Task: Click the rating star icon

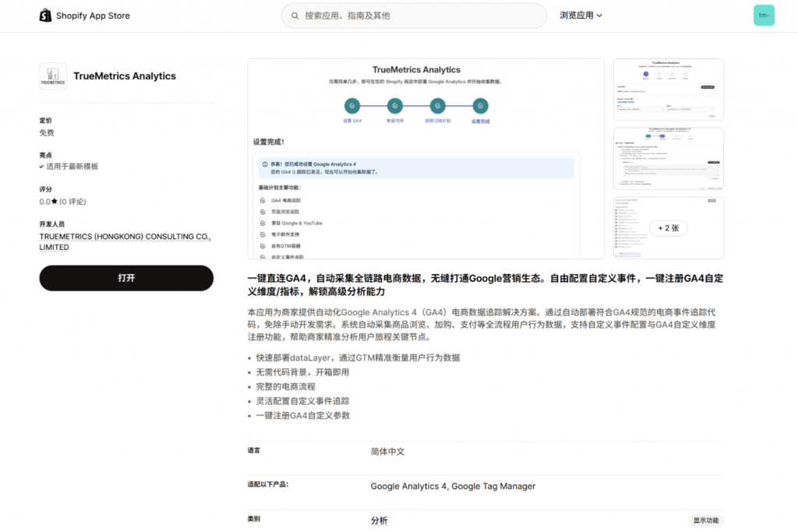Action: 55,202
